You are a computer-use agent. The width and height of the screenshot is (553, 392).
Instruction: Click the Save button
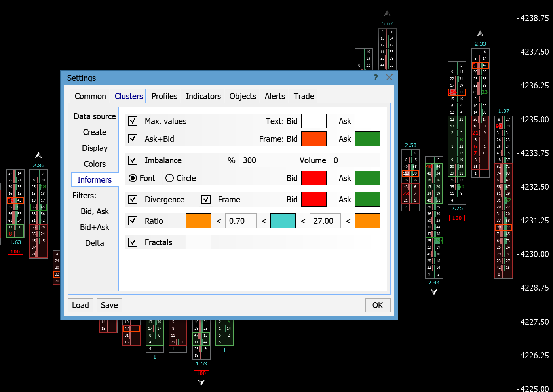point(109,305)
